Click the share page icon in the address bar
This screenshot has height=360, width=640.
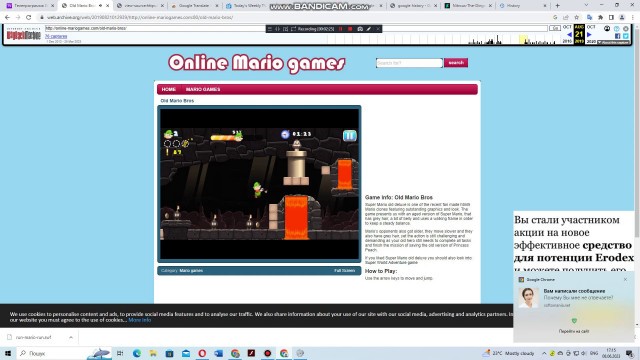[x=566, y=17]
